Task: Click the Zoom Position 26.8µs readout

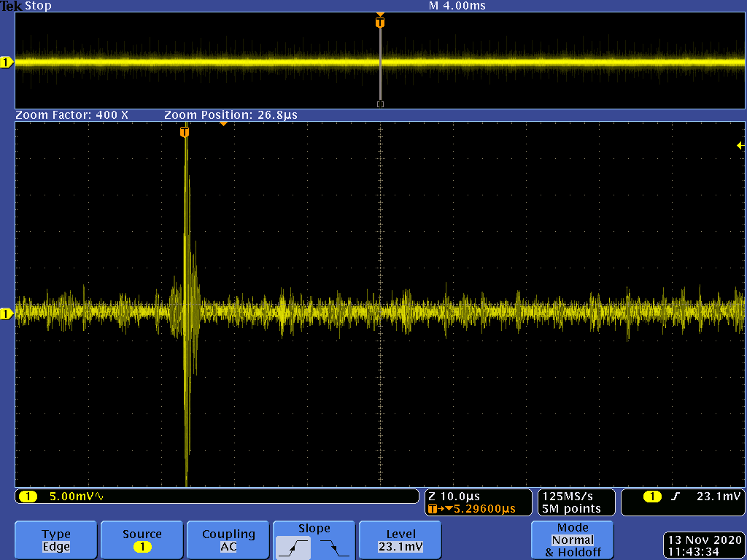Action: click(231, 115)
